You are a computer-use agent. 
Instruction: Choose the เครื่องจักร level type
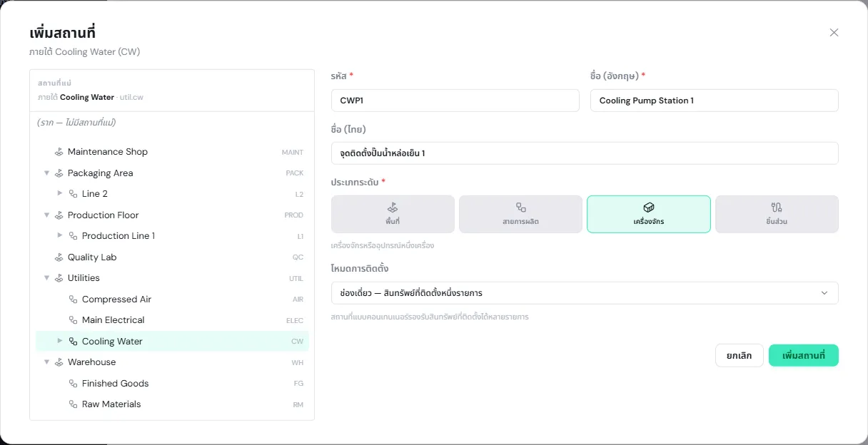(x=649, y=214)
